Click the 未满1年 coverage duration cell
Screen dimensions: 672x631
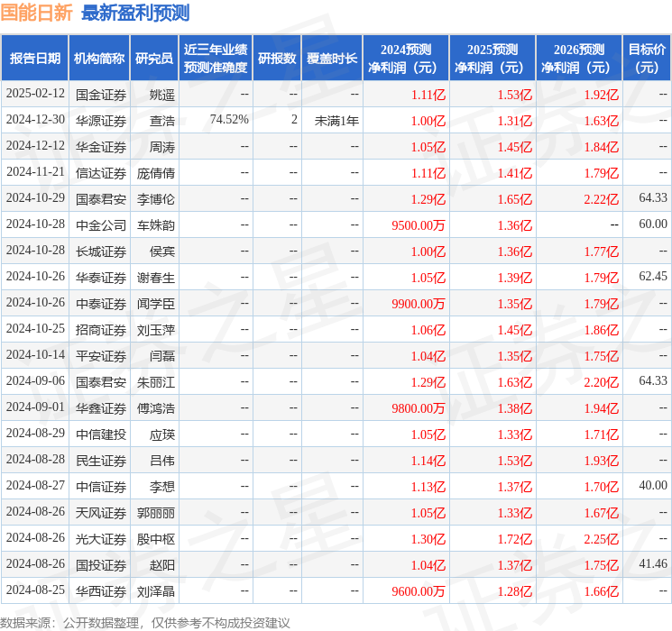click(x=336, y=120)
